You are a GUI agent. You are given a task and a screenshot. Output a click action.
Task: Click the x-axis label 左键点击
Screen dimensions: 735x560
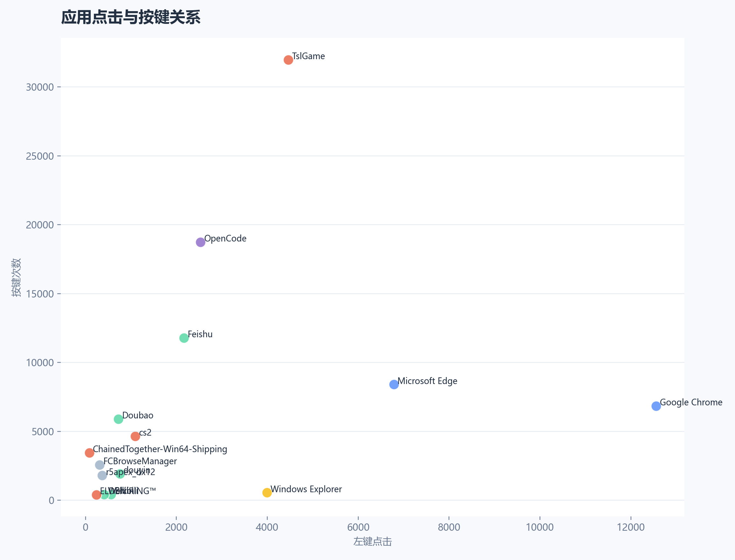tap(372, 542)
